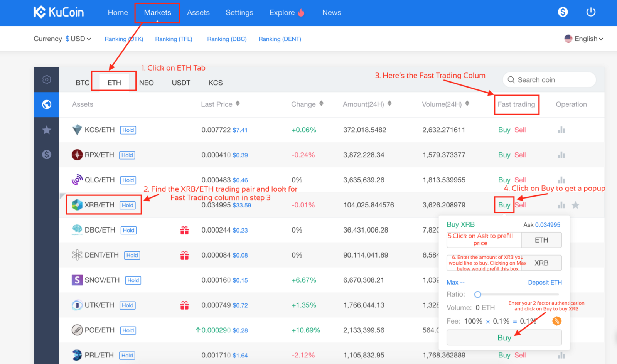
Task: Open chart icon for PRL/ETH row
Action: coord(561,355)
